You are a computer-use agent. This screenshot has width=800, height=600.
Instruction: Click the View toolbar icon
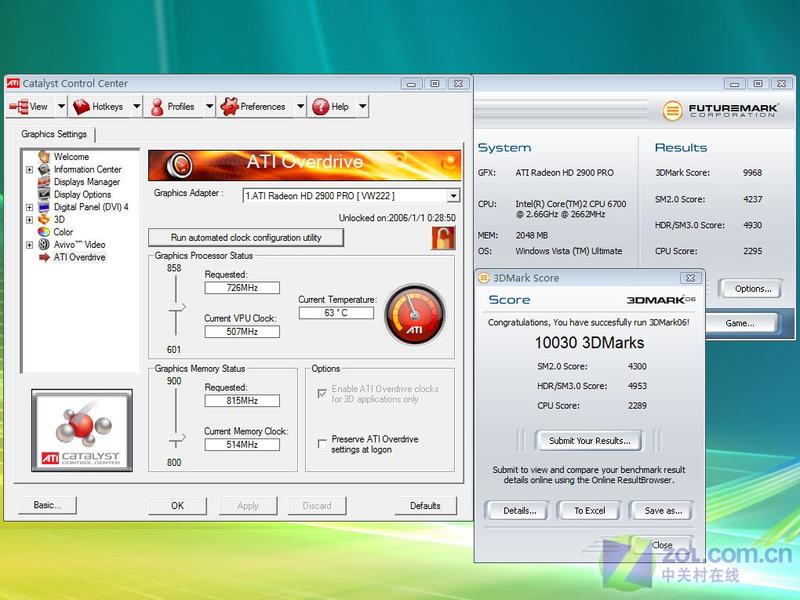point(19,107)
